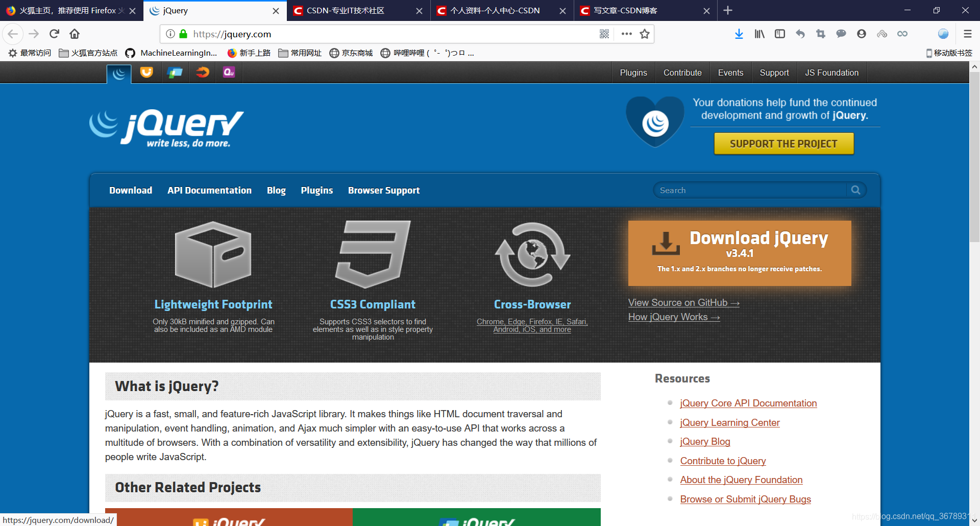Open View Source on GitHub link
Image resolution: width=980 pixels, height=526 pixels.
[684, 302]
